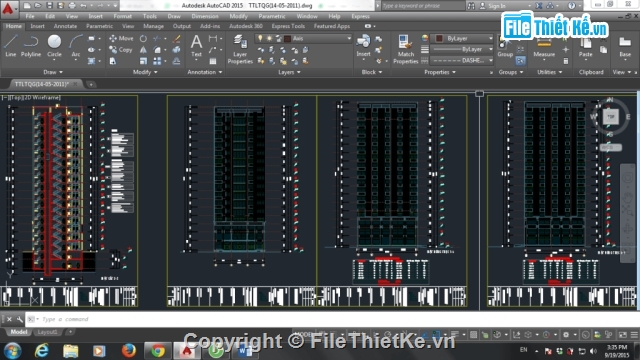Activate the Circle drawing tool
This screenshot has width=640, height=360.
[54, 45]
